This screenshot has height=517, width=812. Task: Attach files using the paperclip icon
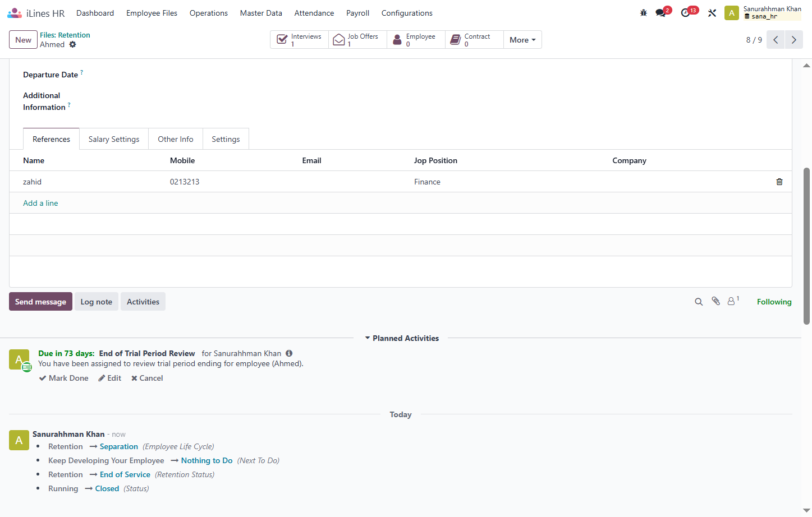[716, 301]
